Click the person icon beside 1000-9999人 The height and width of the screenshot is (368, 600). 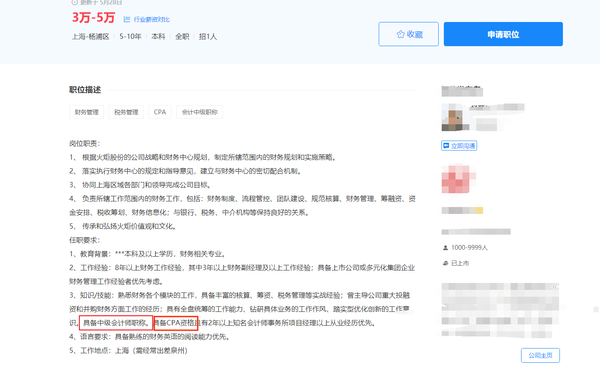pyautogui.click(x=445, y=248)
